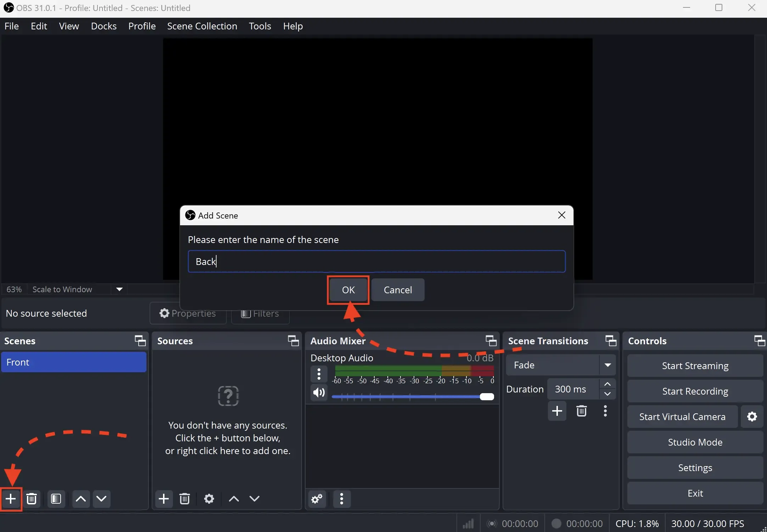Remove a source using the Sources trash icon

[185, 499]
